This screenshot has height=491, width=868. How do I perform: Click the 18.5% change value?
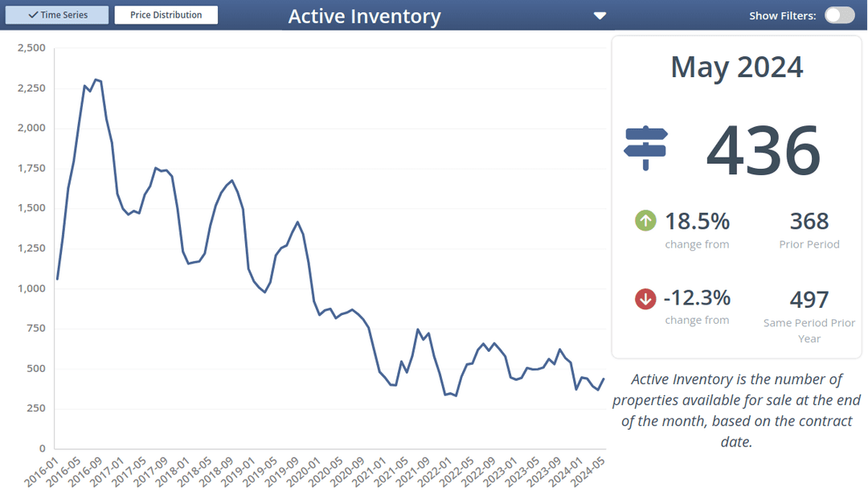(697, 220)
